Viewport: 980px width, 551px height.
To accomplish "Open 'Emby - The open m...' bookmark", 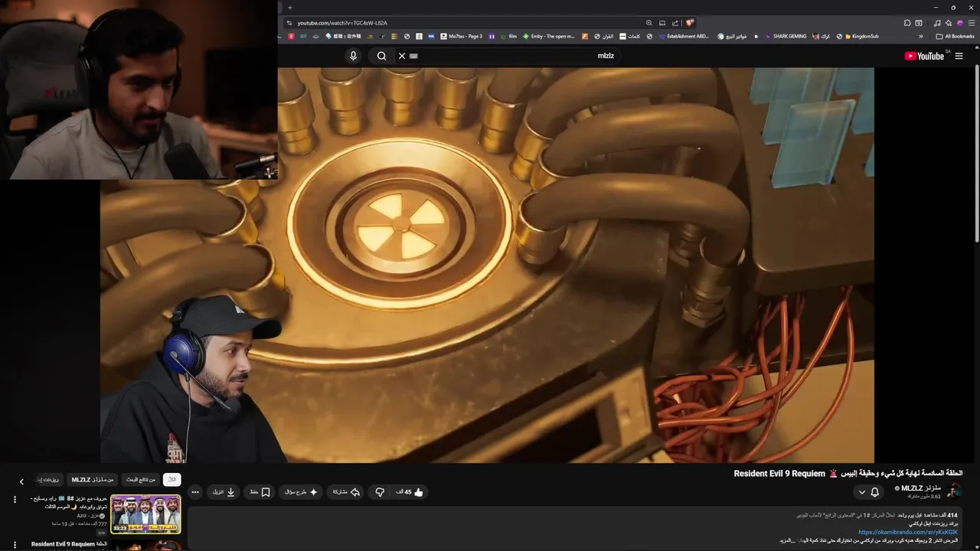I will [x=547, y=36].
